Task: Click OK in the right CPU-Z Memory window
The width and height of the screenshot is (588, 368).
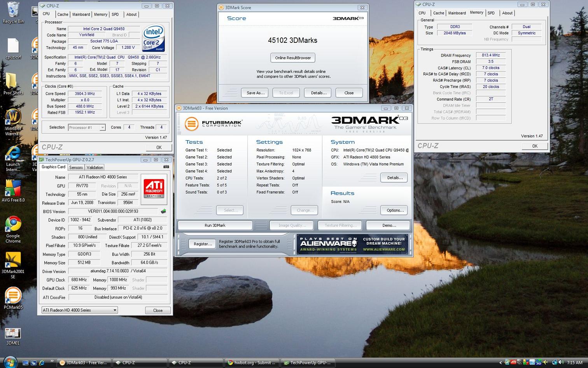Action: point(535,146)
